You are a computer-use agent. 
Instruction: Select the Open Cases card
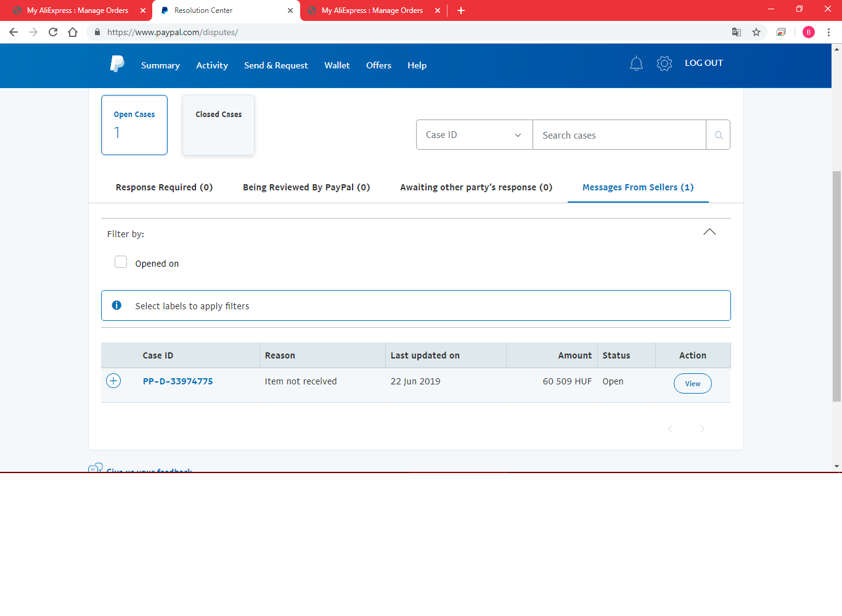(x=134, y=124)
